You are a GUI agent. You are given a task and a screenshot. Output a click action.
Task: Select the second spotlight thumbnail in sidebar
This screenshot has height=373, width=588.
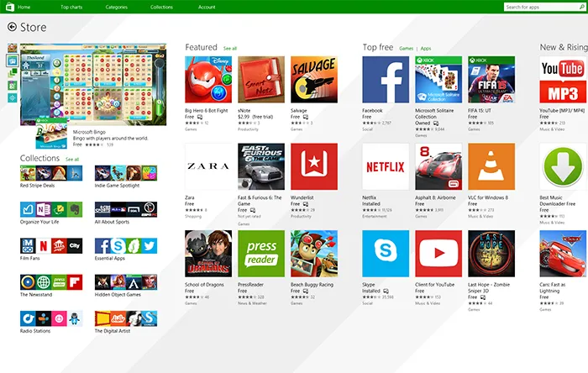point(13,60)
